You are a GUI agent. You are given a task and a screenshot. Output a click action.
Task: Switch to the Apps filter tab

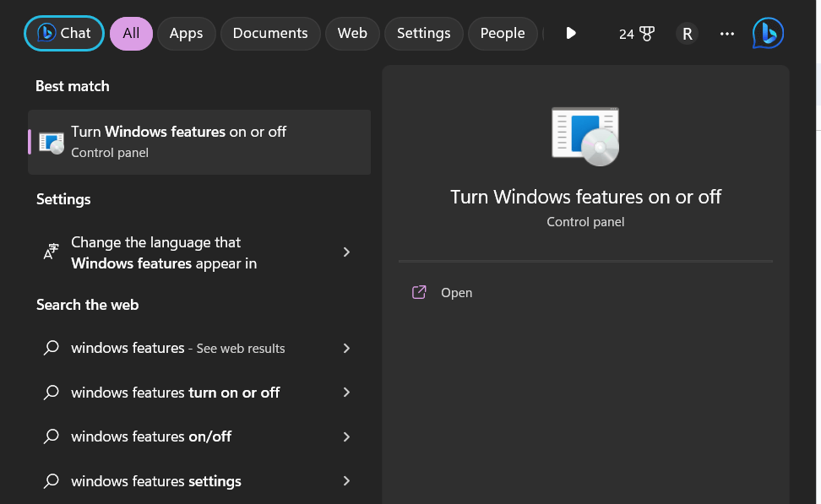point(186,34)
